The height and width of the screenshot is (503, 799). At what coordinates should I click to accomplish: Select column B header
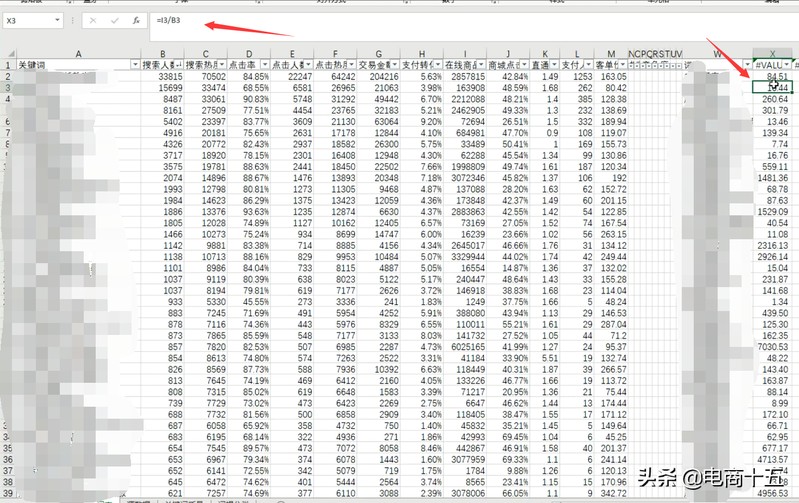click(163, 54)
